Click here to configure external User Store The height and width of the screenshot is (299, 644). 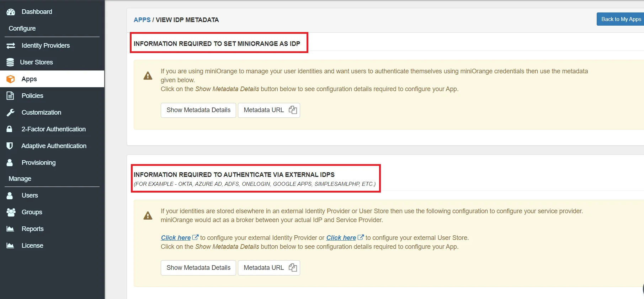point(341,238)
